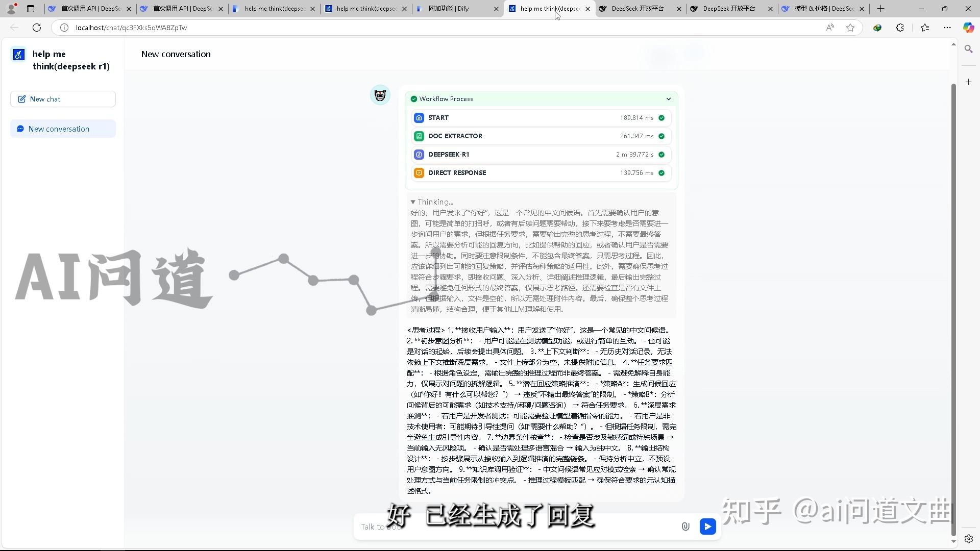Viewport: 980px width, 551px height.
Task: Refresh the current page
Action: pos(37,28)
